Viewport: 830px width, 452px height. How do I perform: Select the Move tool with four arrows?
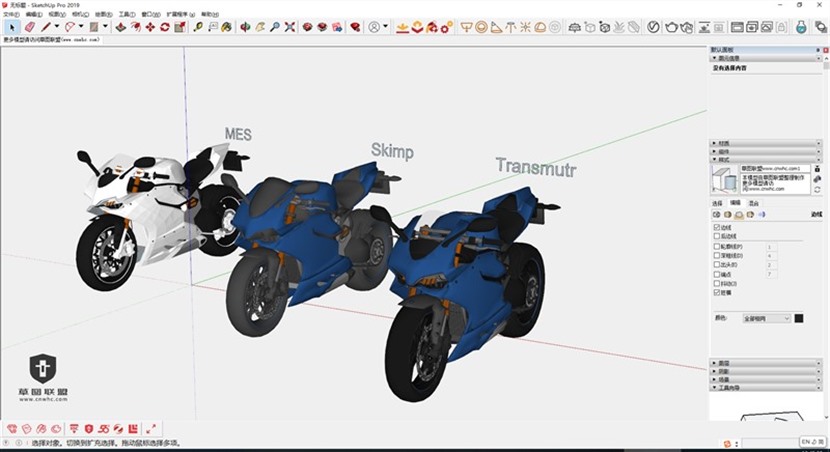pos(150,26)
